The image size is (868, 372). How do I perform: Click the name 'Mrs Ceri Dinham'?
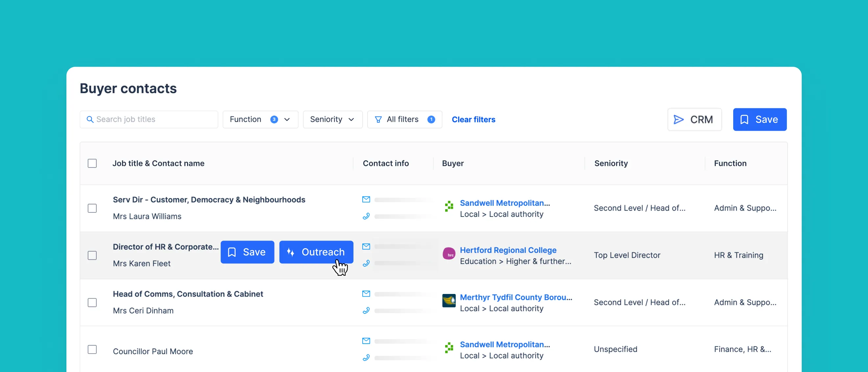[143, 311]
